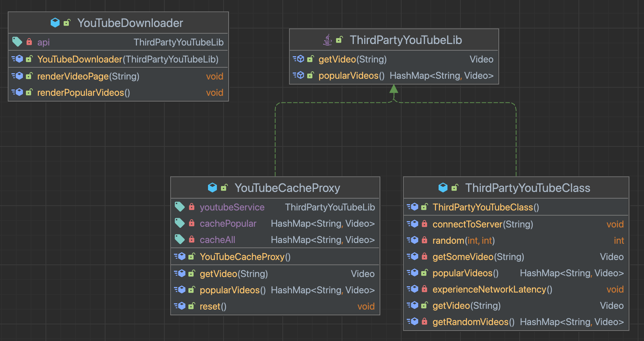644x341 pixels.
Task: Click the inheritance arrowhead under ThirdPartyYouTubeLib
Action: pyautogui.click(x=394, y=89)
